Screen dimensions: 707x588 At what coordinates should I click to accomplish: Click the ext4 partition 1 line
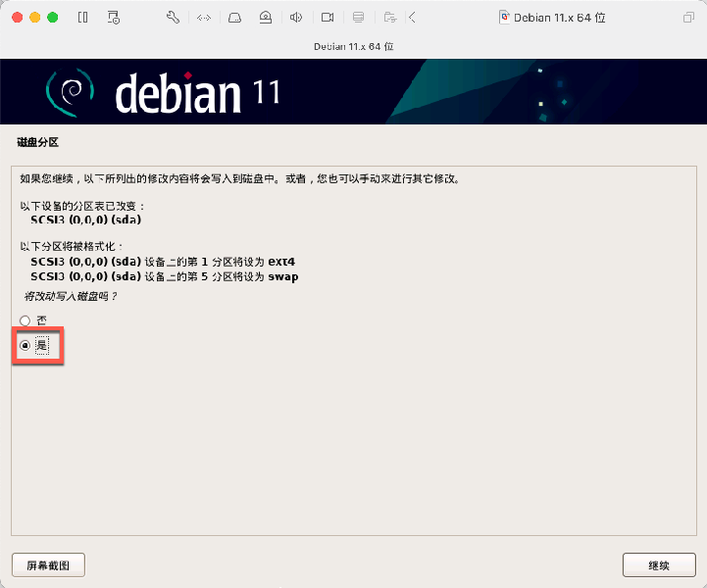[x=163, y=262]
